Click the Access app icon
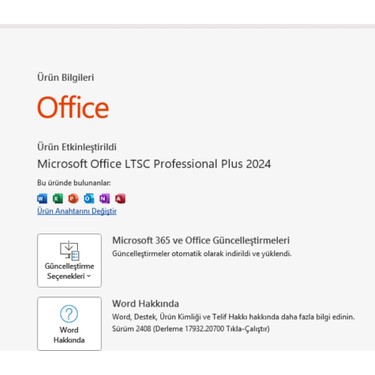The height and width of the screenshot is (375, 375). tap(120, 199)
